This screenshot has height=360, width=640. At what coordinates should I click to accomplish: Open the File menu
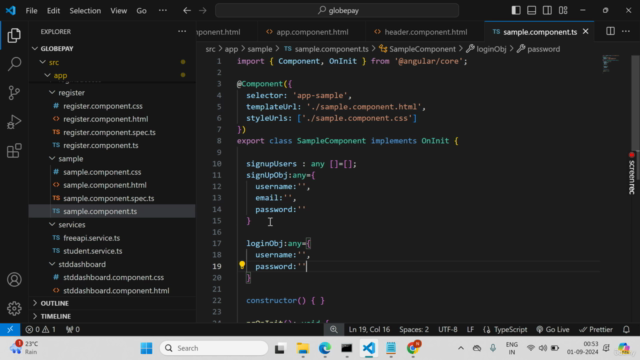[31, 11]
